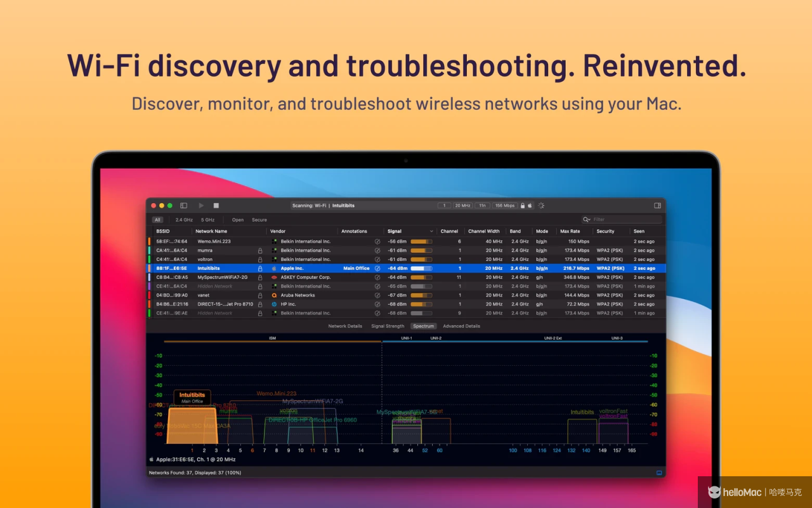812x508 pixels.
Task: Click the Intuitibits label in the spectrum graph
Action: 192,395
